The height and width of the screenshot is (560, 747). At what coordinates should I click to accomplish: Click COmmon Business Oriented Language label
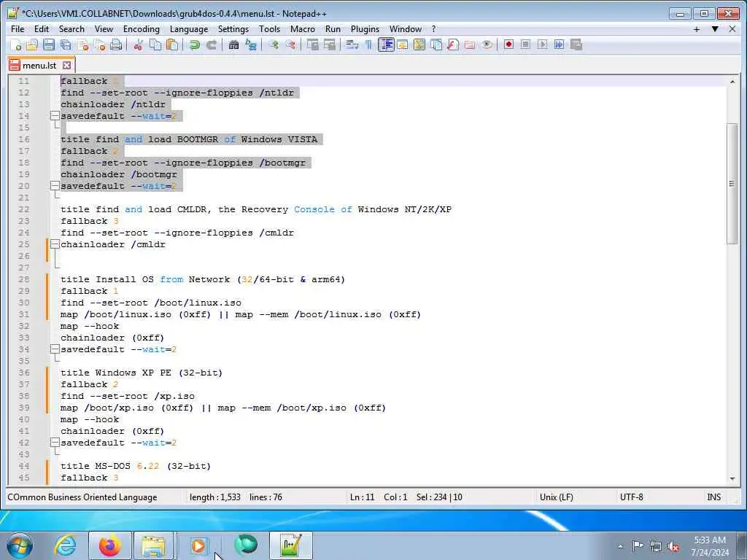(82, 497)
